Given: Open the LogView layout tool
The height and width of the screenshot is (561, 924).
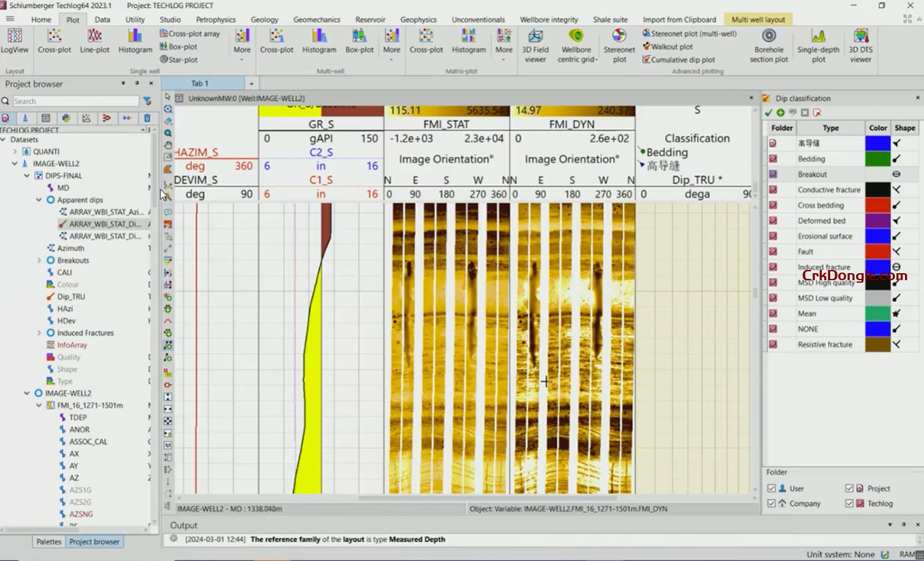Looking at the screenshot, I should (14, 41).
